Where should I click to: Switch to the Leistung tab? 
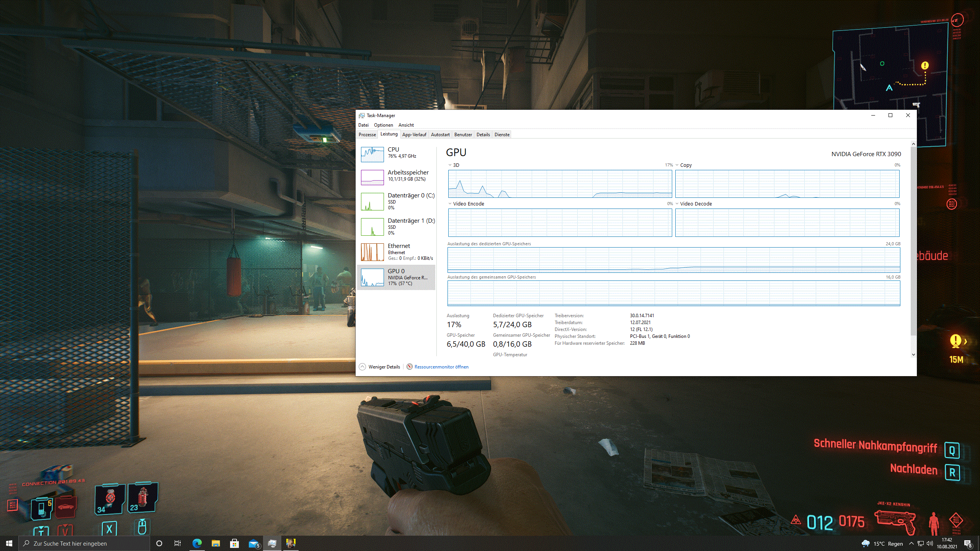tap(389, 134)
